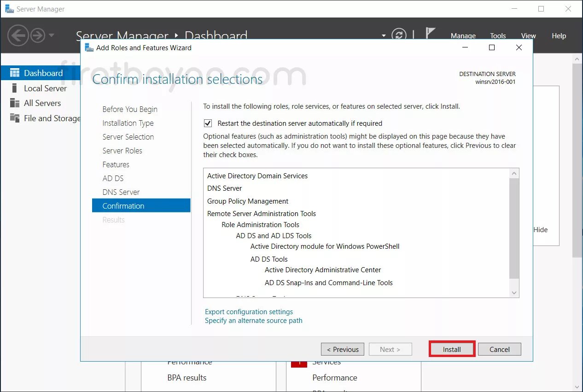
Task: Select AD DS and AD LDS Tools entry
Action: tap(274, 236)
